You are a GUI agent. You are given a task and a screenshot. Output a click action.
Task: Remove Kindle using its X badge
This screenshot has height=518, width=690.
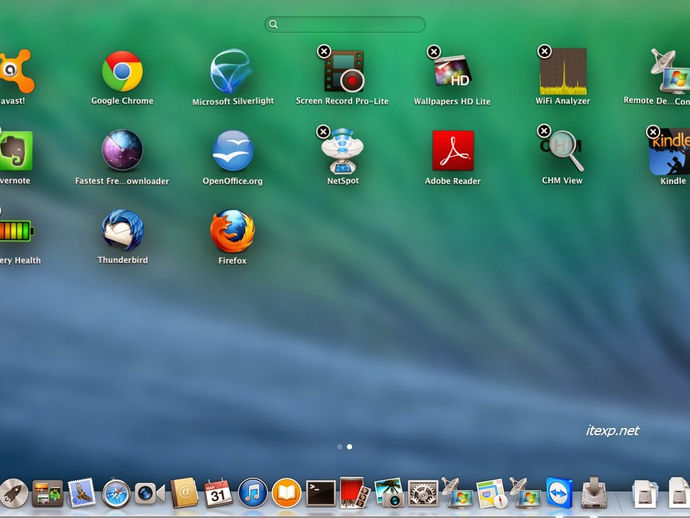click(x=653, y=132)
